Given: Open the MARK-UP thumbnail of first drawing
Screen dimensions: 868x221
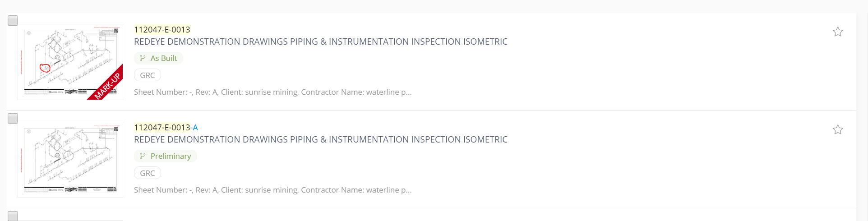Looking at the screenshot, I should pyautogui.click(x=70, y=62).
